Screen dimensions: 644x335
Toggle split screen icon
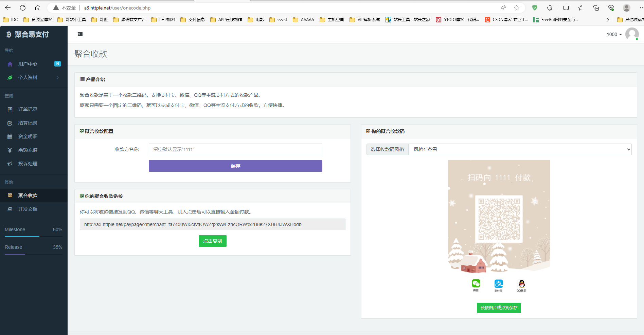[x=566, y=8]
